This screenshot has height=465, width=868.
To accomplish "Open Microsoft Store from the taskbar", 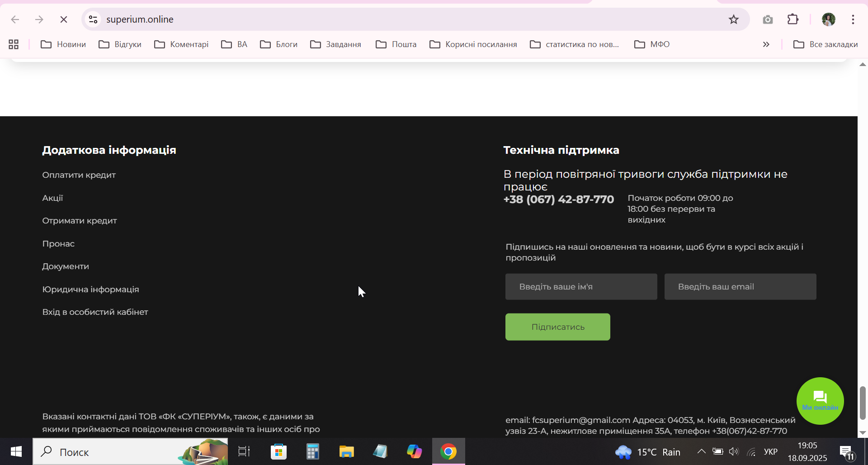I will click(278, 451).
